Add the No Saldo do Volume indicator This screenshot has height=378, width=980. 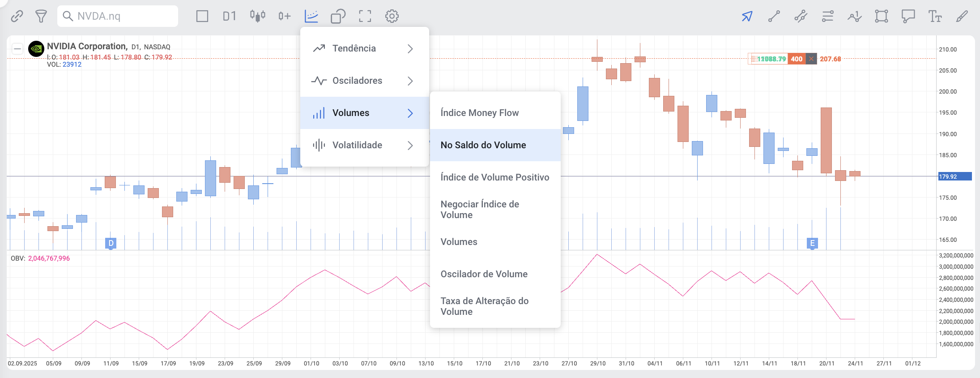[495, 145]
